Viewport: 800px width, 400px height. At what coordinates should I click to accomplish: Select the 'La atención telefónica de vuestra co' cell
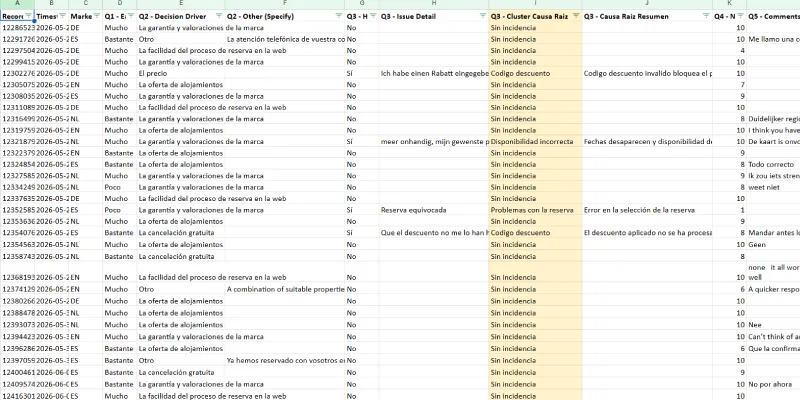(x=285, y=39)
